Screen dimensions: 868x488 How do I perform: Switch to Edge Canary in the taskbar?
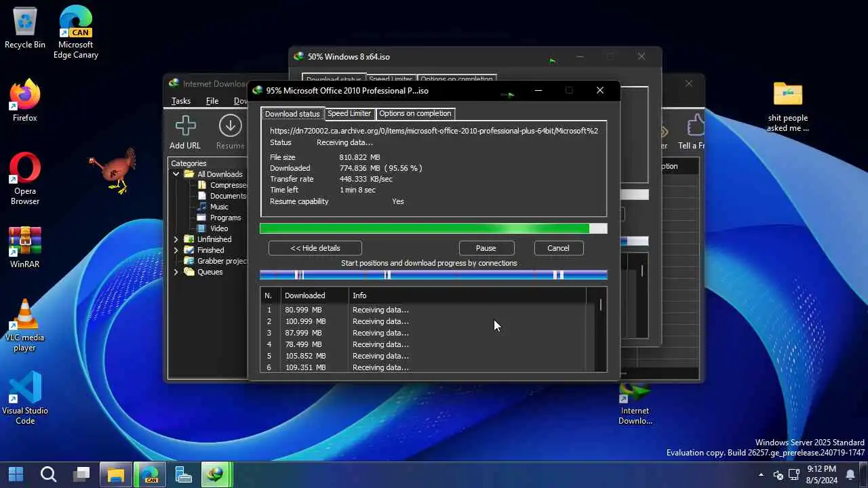(149, 474)
